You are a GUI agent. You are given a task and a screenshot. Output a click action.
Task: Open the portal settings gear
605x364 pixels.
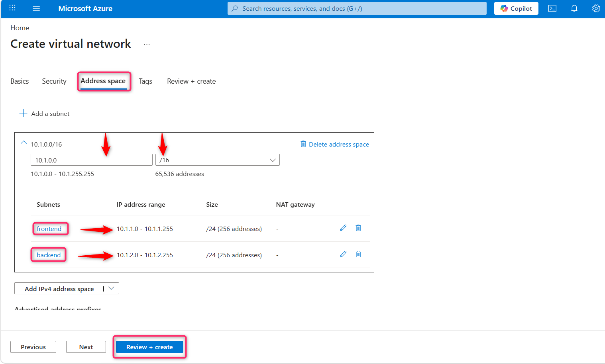596,8
